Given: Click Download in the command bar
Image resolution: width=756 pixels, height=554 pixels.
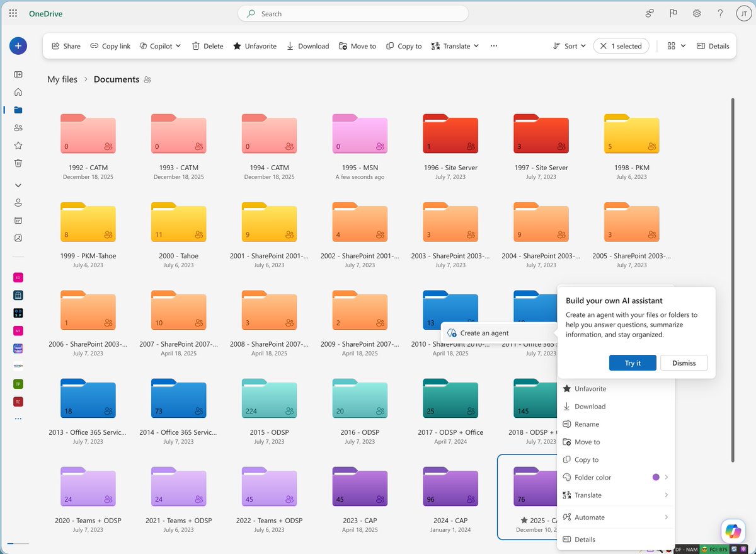Looking at the screenshot, I should [308, 46].
